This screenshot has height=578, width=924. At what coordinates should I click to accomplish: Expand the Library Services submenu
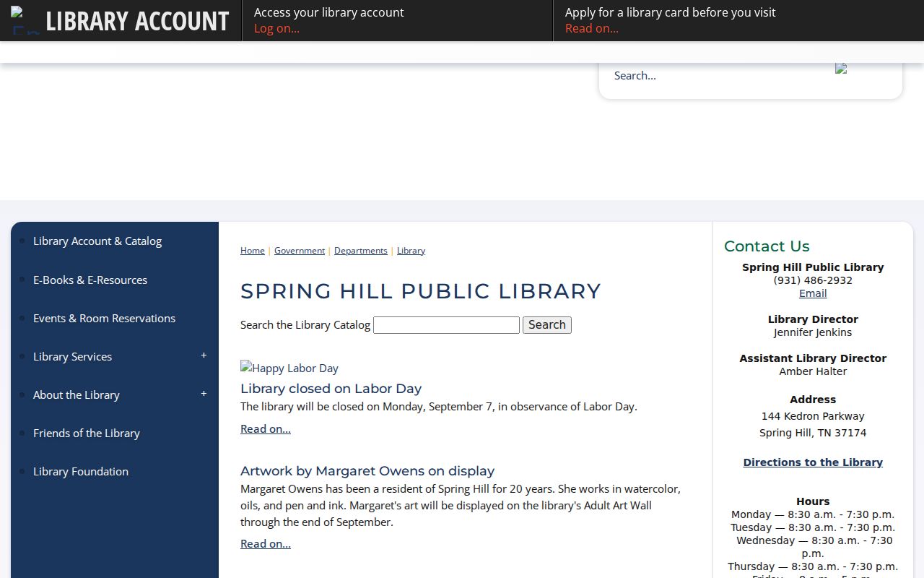[204, 355]
